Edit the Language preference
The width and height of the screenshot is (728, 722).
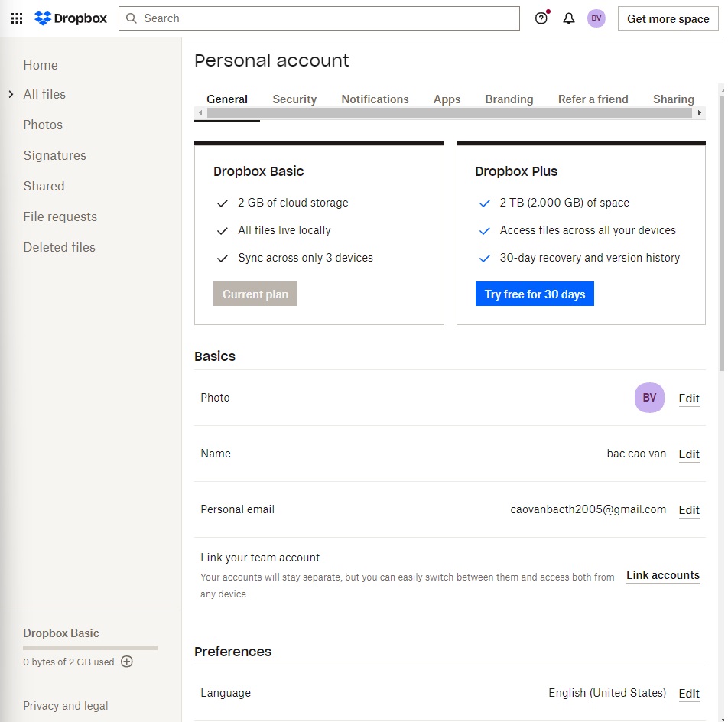[689, 693]
